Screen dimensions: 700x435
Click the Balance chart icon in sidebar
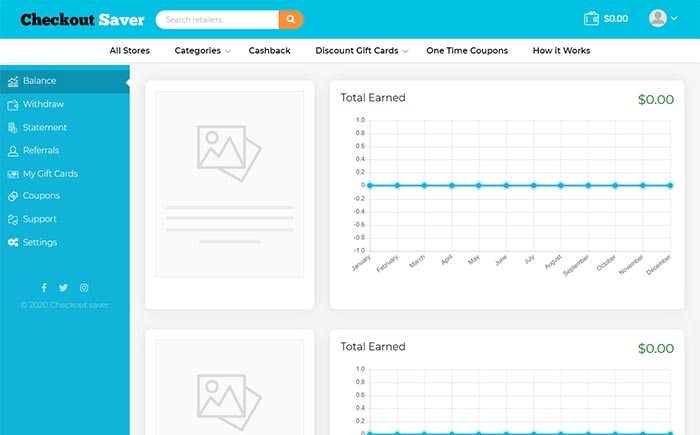coord(13,81)
